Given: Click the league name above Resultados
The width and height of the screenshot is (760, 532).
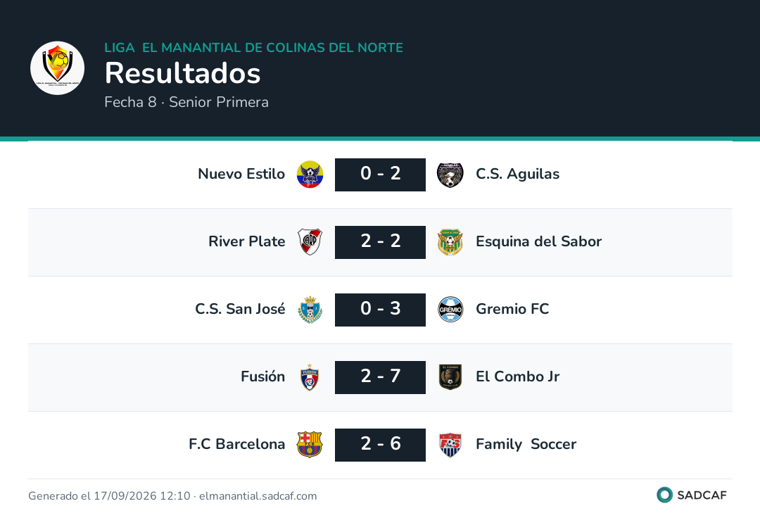Looking at the screenshot, I should (254, 47).
